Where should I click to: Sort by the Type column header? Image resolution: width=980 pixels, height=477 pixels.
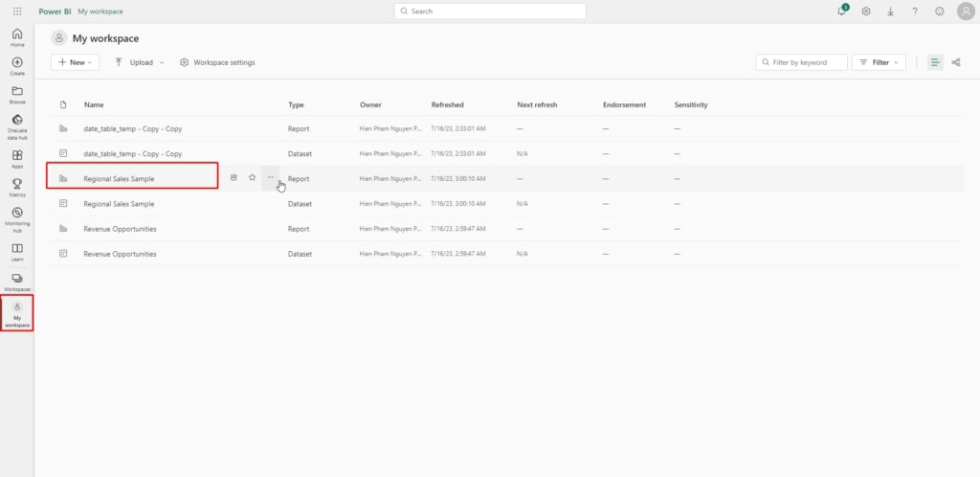point(296,105)
